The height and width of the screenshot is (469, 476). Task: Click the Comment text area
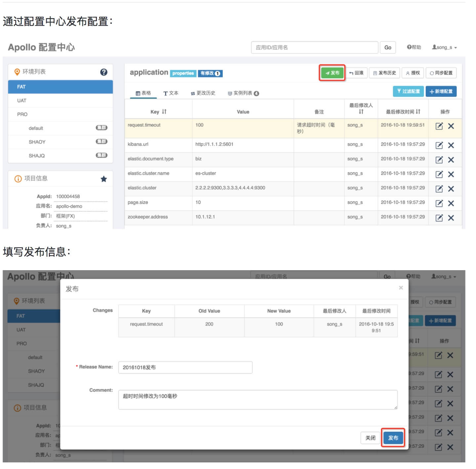258,400
